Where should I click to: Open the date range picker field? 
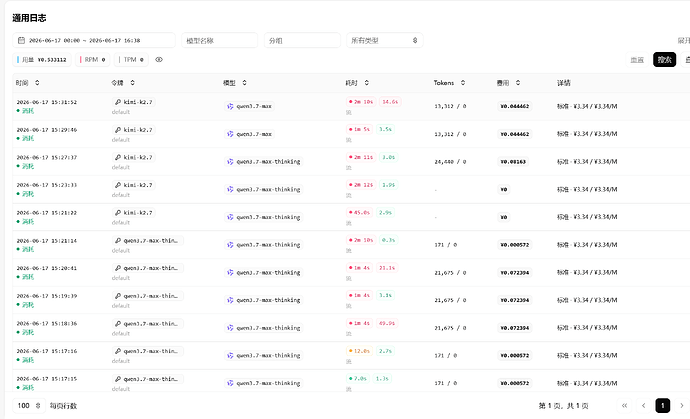(94, 40)
